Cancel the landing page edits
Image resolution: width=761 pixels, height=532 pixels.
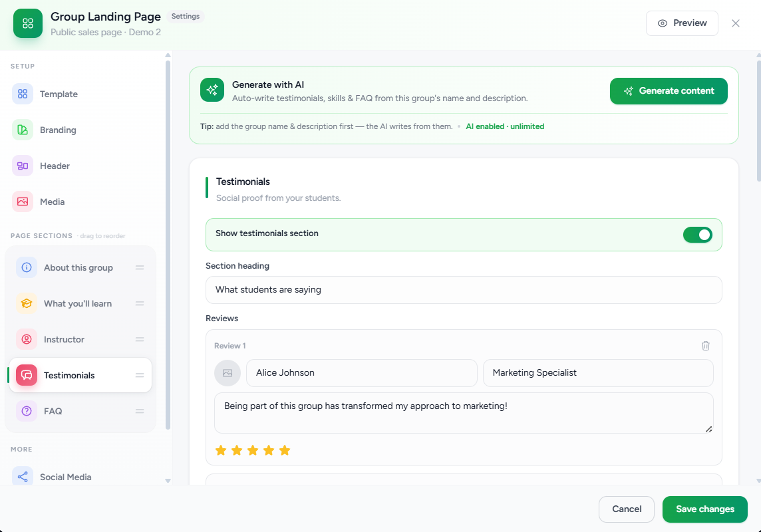coord(626,509)
